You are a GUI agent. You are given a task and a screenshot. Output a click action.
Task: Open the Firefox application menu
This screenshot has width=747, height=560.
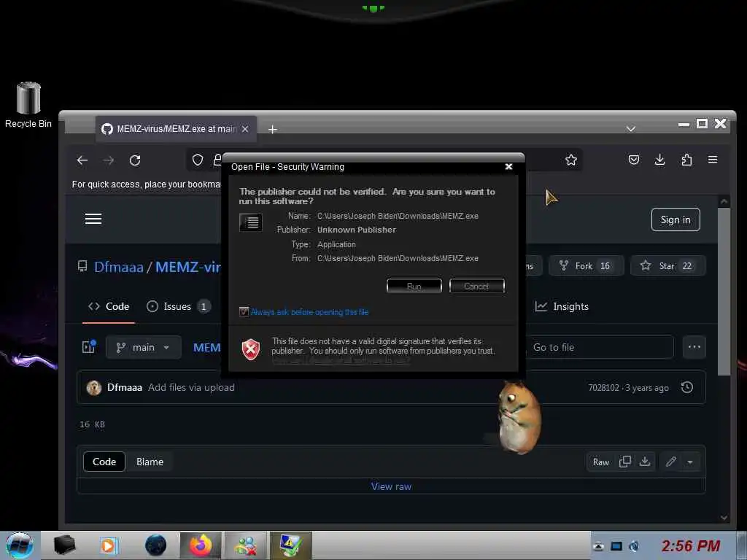tap(713, 160)
